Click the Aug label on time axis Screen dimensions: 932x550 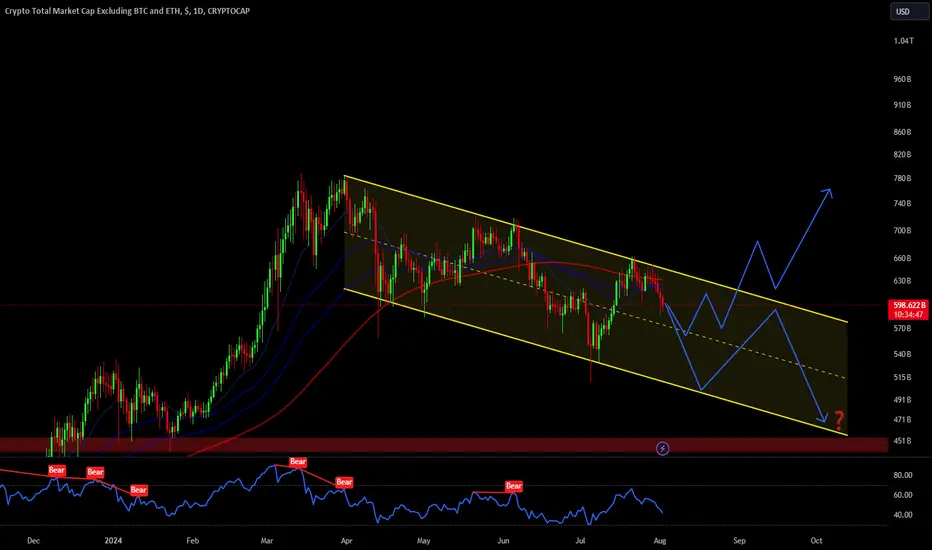[x=660, y=540]
